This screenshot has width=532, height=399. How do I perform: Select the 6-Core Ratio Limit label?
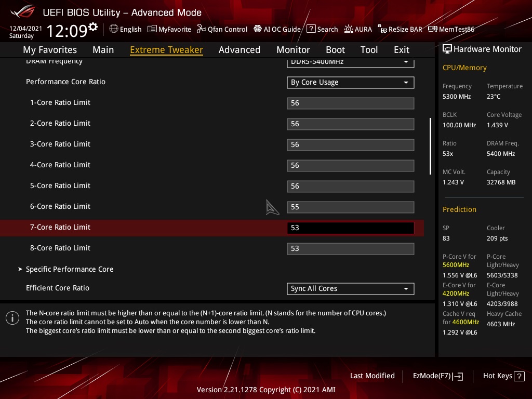click(60, 206)
